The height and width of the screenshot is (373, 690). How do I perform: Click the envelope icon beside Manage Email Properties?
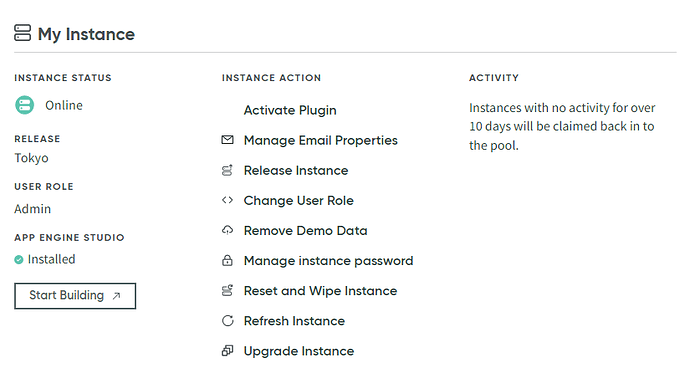coord(227,140)
